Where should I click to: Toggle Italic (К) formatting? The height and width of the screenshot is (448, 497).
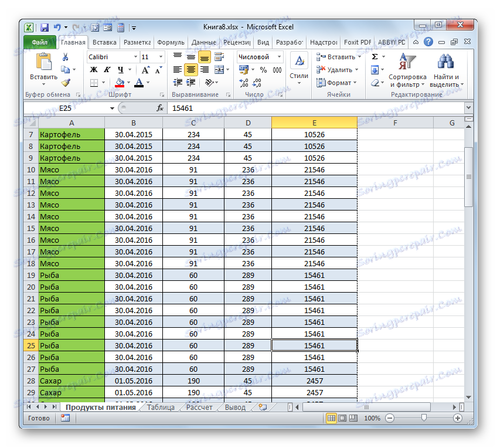(x=107, y=70)
